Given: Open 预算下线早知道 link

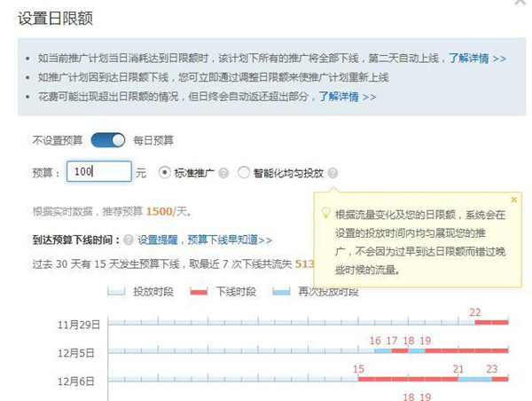Looking at the screenshot, I should (229, 240).
